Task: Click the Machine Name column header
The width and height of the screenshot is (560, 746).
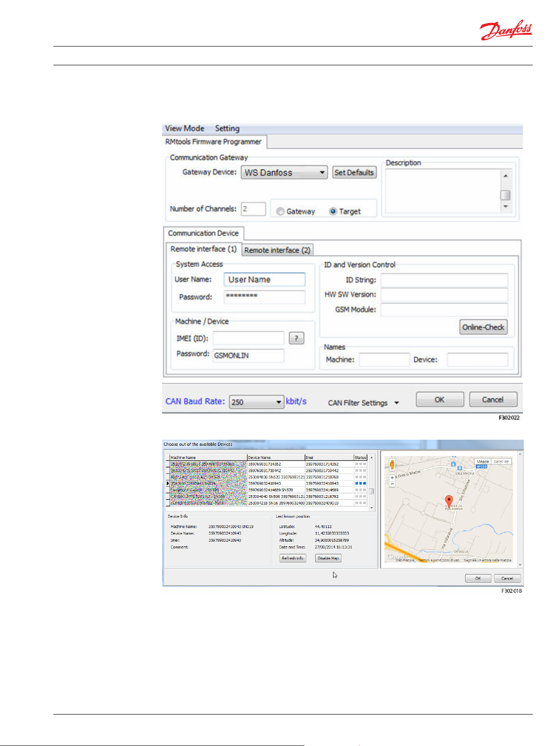Action: pyautogui.click(x=208, y=457)
